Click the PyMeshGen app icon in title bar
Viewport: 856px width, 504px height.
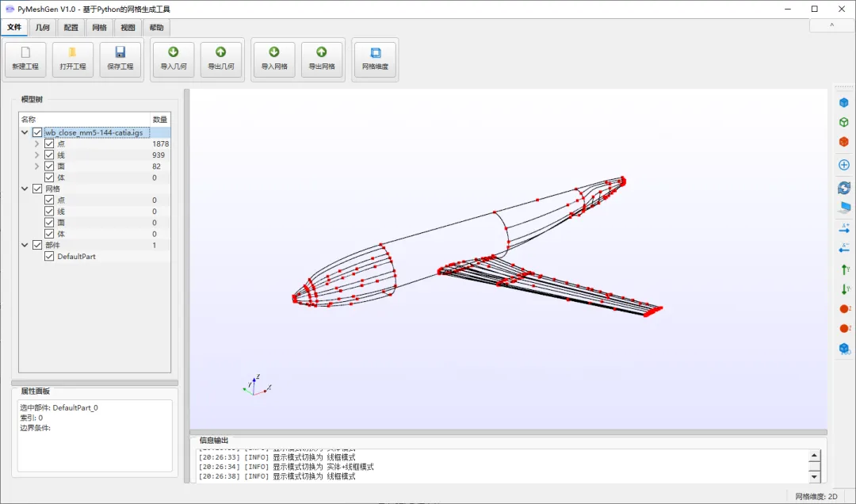click(10, 10)
